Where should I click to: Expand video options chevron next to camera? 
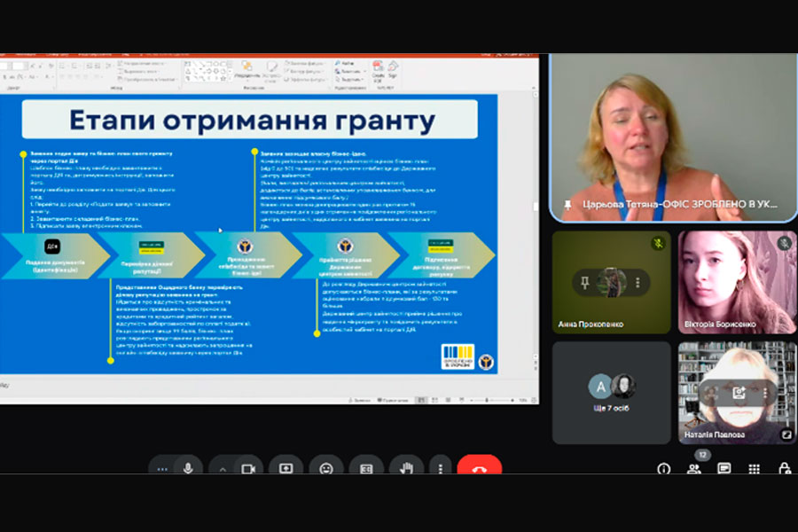click(x=223, y=469)
